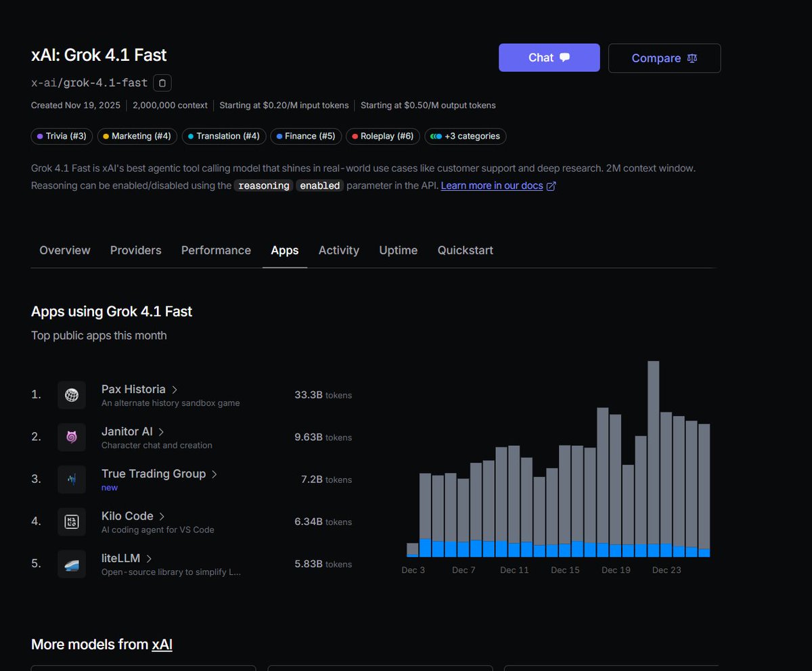Open the Kilo Code app link
Viewport: 812px width, 671px height.
click(x=133, y=515)
